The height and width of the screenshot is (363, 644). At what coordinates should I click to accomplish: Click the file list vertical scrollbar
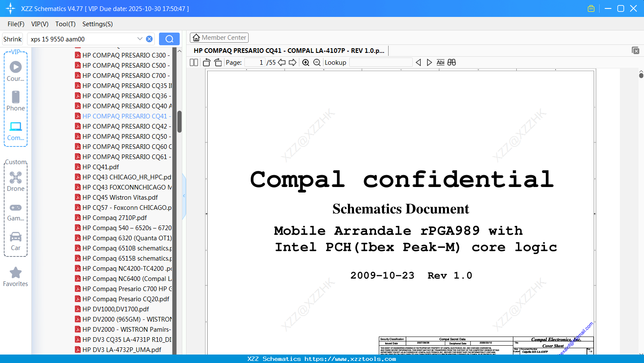coord(179,122)
